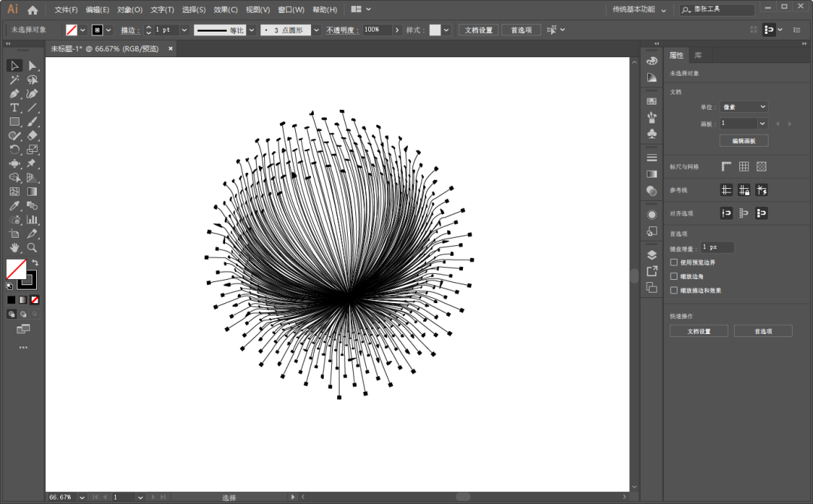Screen dimensions: 813x504
Task: Open 效果(C) menu
Action: pyautogui.click(x=226, y=9)
